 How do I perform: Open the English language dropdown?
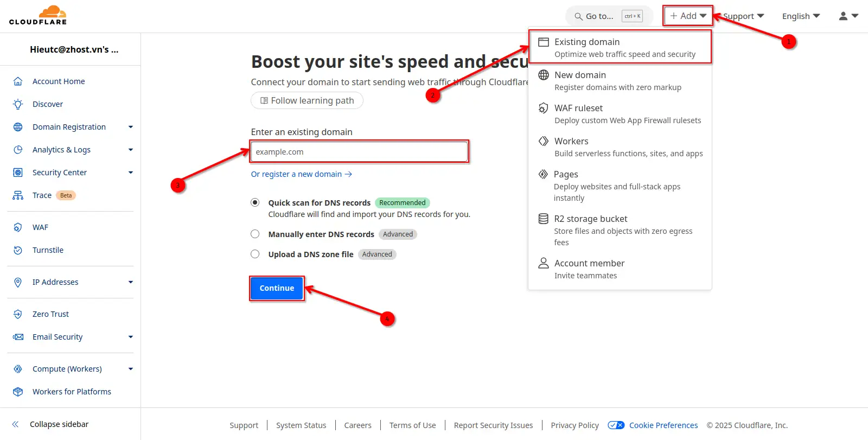click(800, 16)
